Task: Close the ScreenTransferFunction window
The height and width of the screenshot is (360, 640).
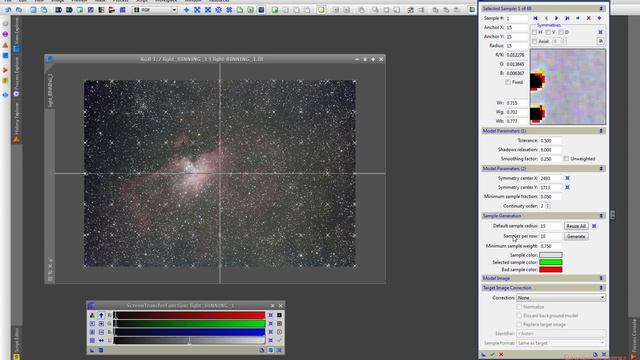Action: [x=280, y=305]
